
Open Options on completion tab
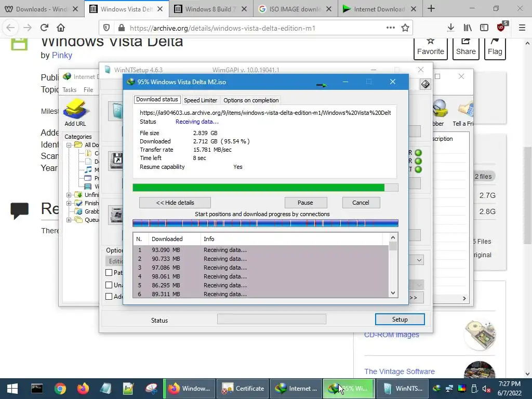251,100
